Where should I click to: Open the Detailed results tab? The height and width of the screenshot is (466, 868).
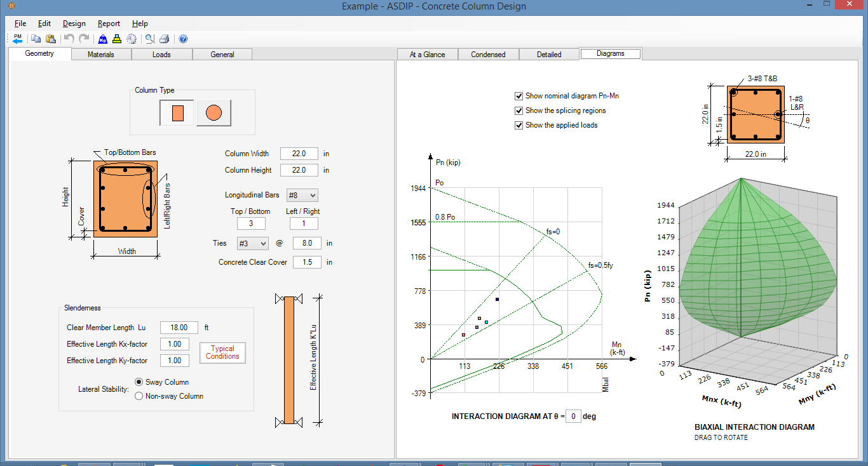549,54
